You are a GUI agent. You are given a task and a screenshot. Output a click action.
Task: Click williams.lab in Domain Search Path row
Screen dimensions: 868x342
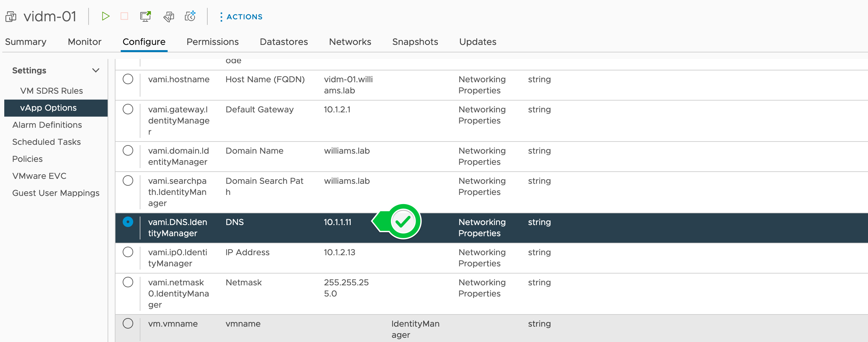click(x=347, y=181)
